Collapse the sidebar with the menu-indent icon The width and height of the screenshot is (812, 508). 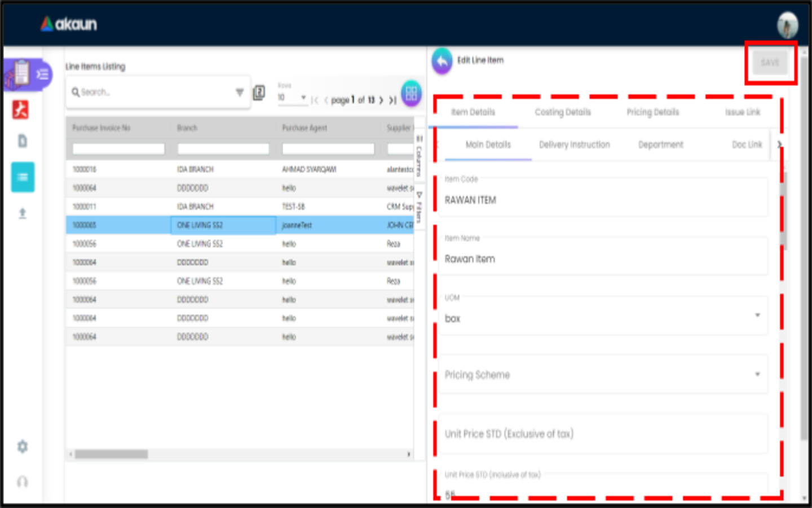pyautogui.click(x=43, y=75)
